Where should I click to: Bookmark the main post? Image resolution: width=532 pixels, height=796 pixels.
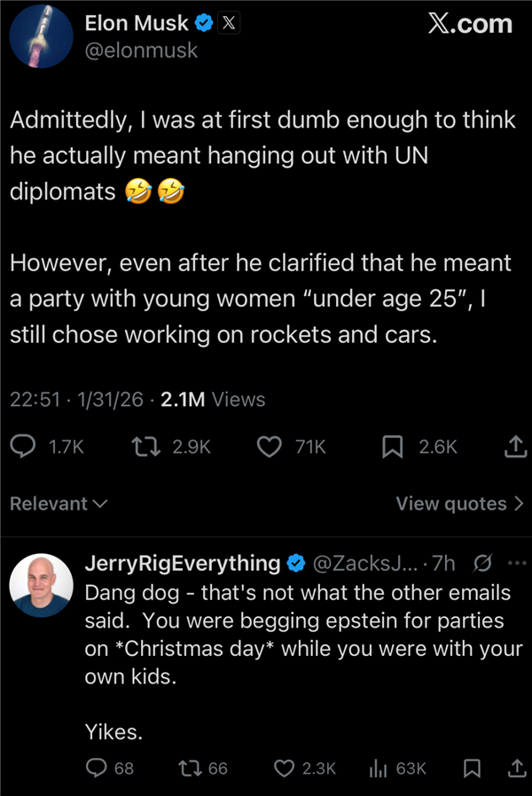click(392, 448)
